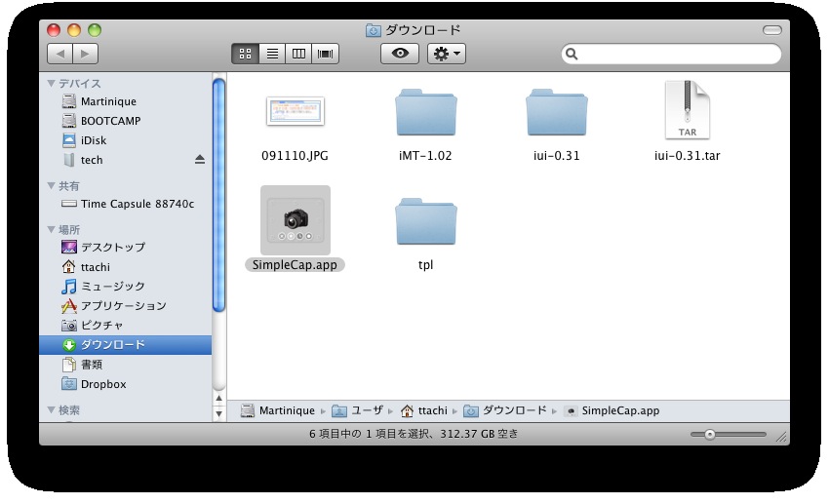Click sidebar scroll up arrow

[218, 399]
